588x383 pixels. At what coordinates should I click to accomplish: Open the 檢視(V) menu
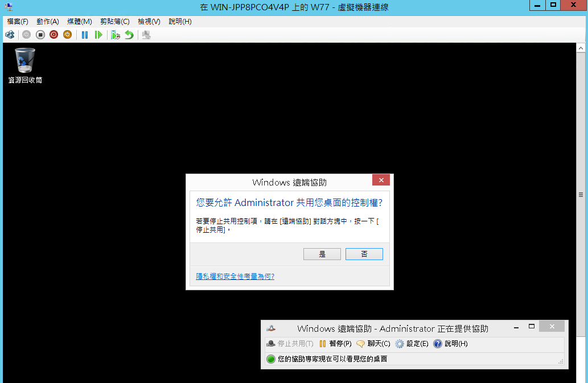coord(149,22)
